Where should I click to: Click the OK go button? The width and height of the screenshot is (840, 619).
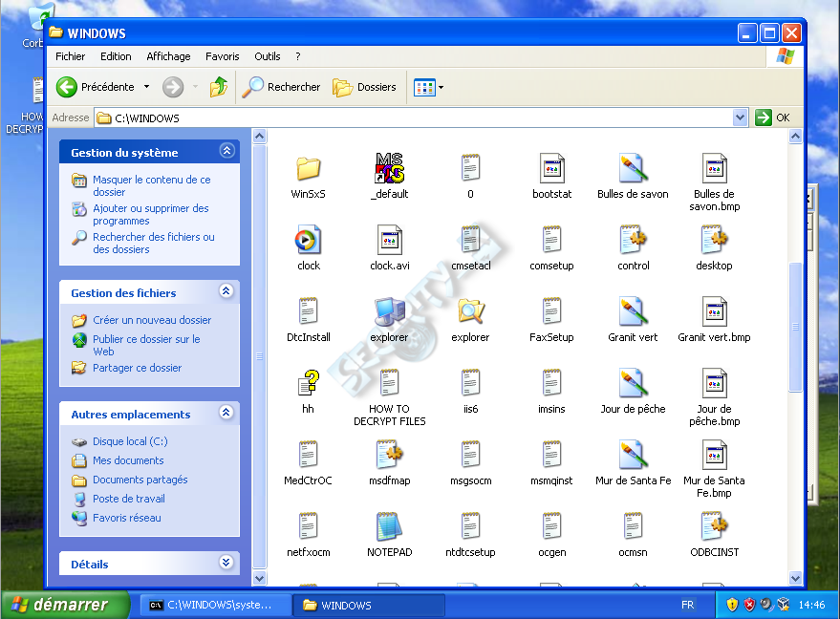point(772,117)
